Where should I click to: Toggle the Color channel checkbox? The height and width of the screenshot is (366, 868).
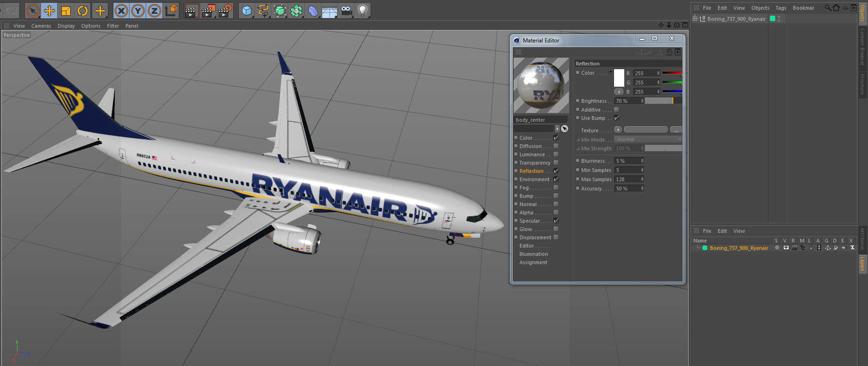pos(556,138)
